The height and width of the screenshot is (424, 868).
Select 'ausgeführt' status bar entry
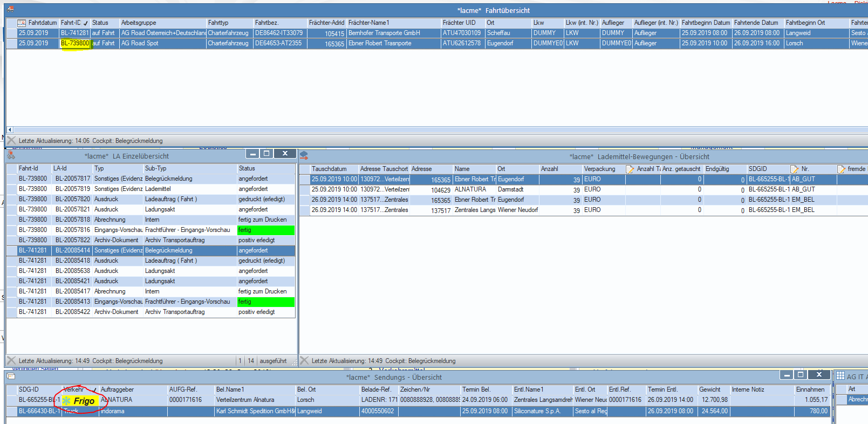[273, 361]
